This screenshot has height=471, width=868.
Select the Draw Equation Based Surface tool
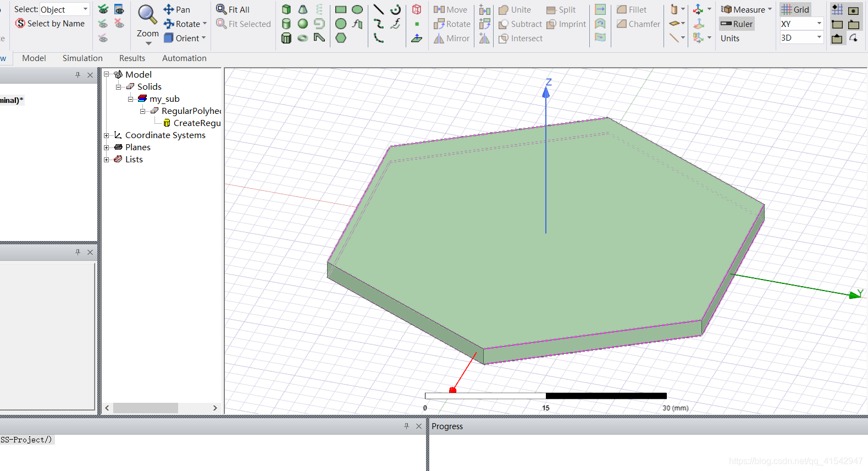[x=357, y=24]
